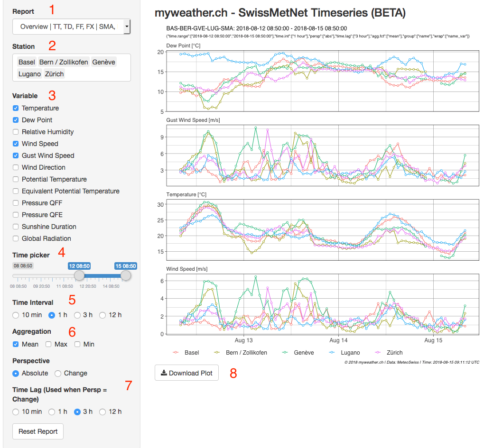Click the left time picker slider handle
Screen dimensions: 484x448
pos(79,275)
